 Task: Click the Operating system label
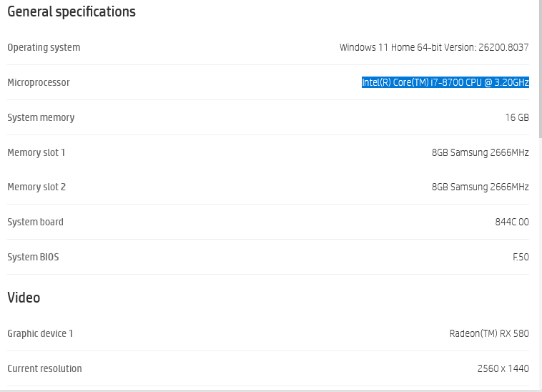pos(44,47)
